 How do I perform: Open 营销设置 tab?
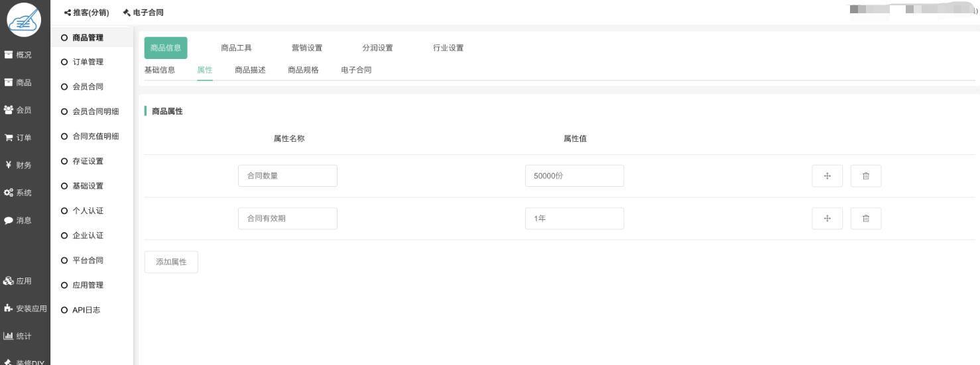pos(307,48)
